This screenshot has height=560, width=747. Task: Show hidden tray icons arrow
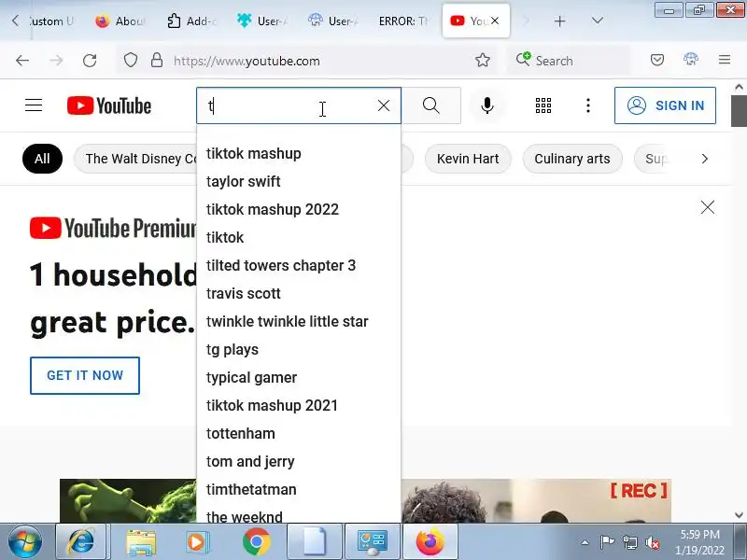pyautogui.click(x=585, y=542)
